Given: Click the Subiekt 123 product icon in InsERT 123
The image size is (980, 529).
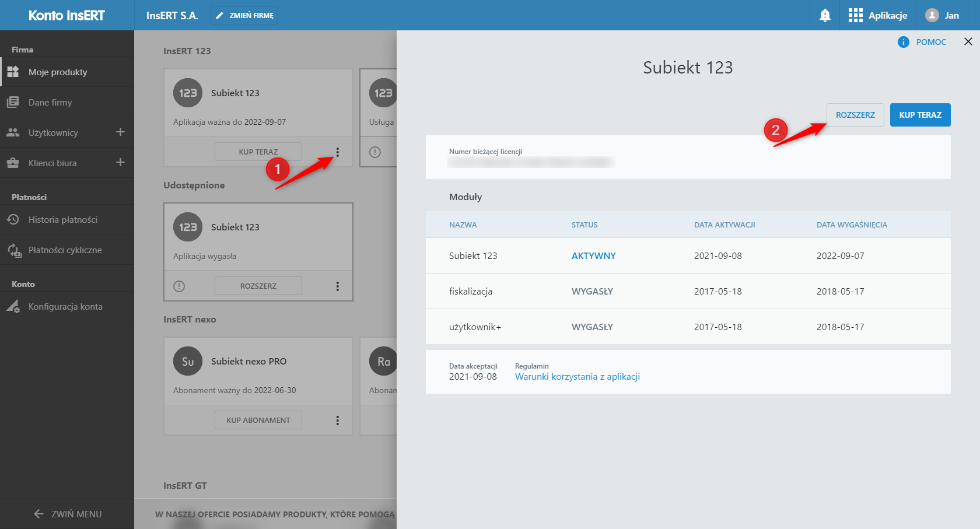Looking at the screenshot, I should coord(188,93).
